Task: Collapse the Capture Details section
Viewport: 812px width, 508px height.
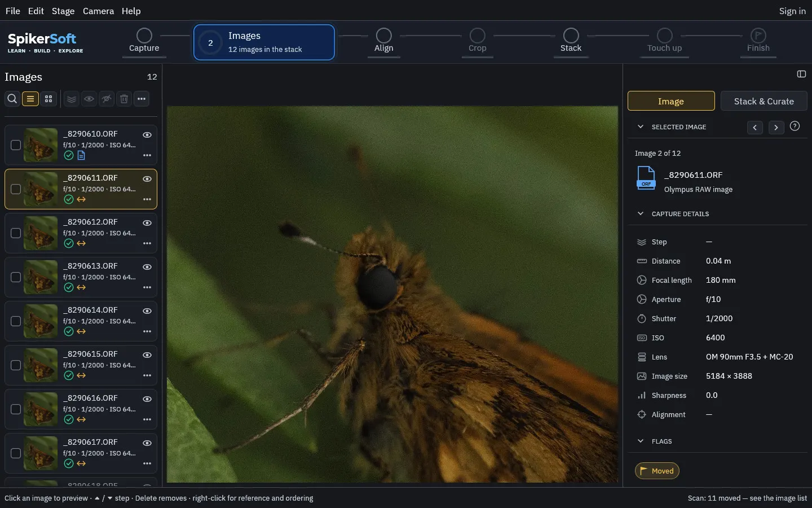Action: click(x=641, y=214)
